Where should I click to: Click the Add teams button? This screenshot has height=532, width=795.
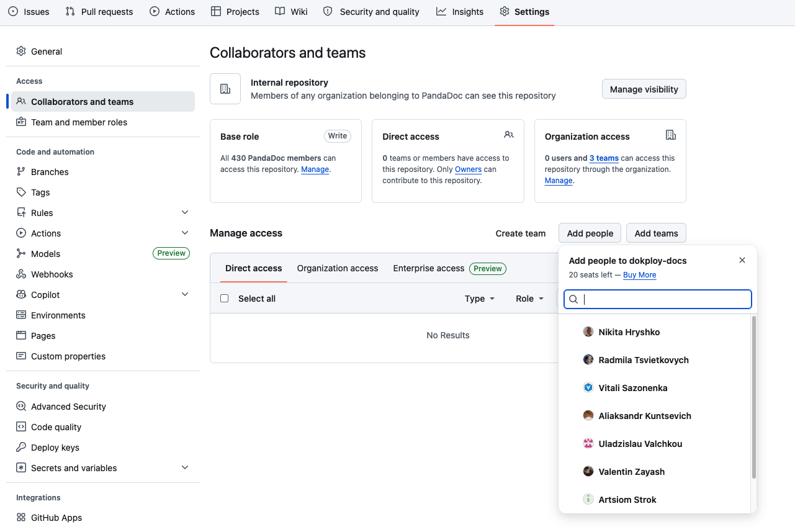pyautogui.click(x=656, y=233)
